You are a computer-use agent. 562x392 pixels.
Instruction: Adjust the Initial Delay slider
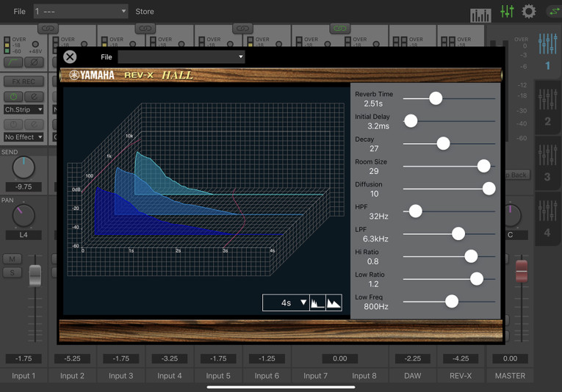(411, 121)
